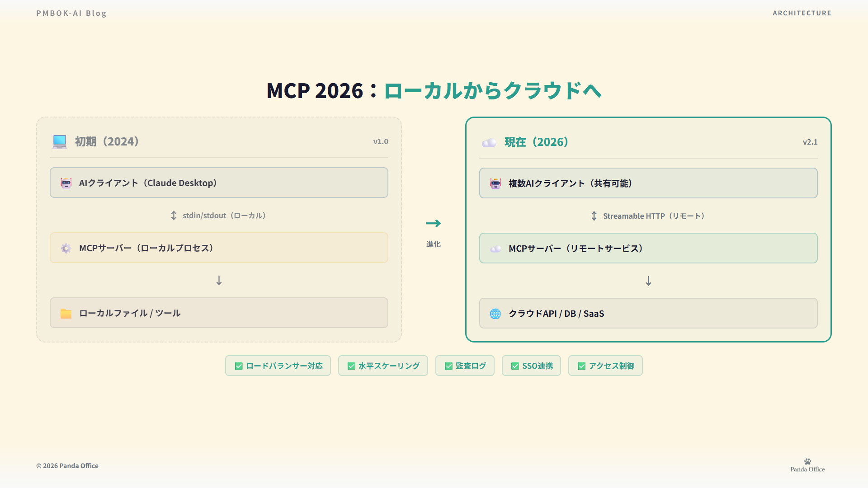Click the down arrow below MCPサーバー（リモートサービス）
Screen dimensions: 868x488
click(x=648, y=281)
